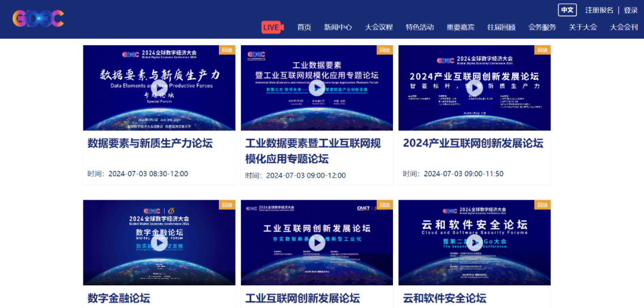Click the 登录 link

point(631,10)
